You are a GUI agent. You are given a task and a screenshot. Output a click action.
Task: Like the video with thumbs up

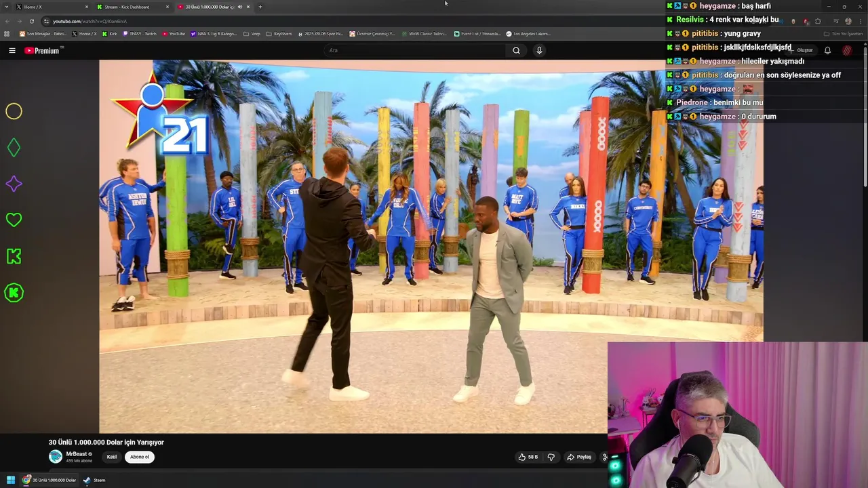(528, 457)
